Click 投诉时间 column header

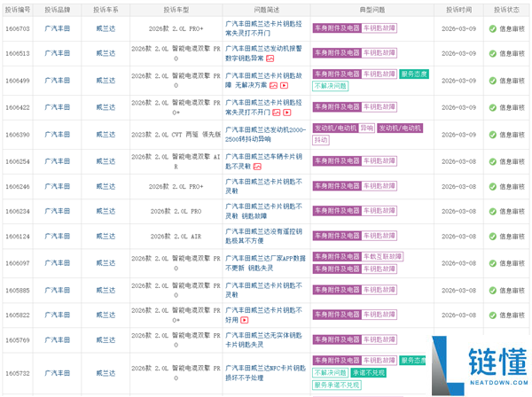click(458, 10)
